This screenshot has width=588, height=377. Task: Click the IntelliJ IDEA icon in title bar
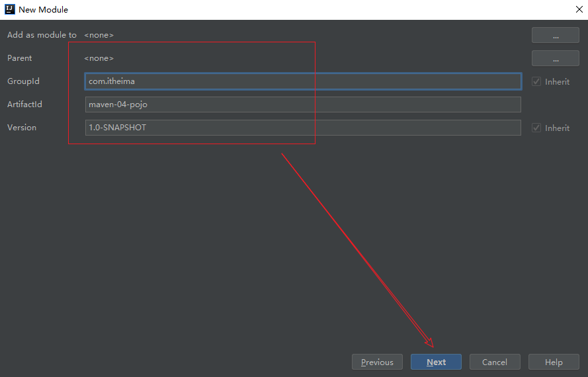(9, 9)
